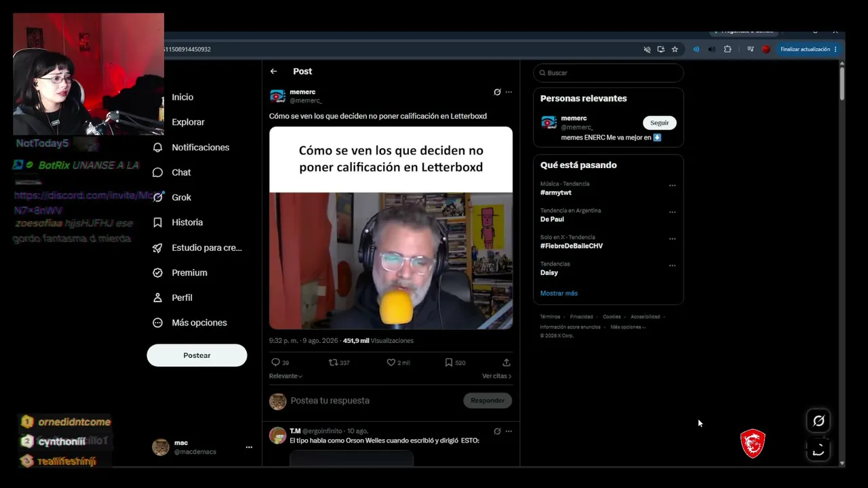
Task: Click Mostrar más under trends
Action: click(x=559, y=293)
